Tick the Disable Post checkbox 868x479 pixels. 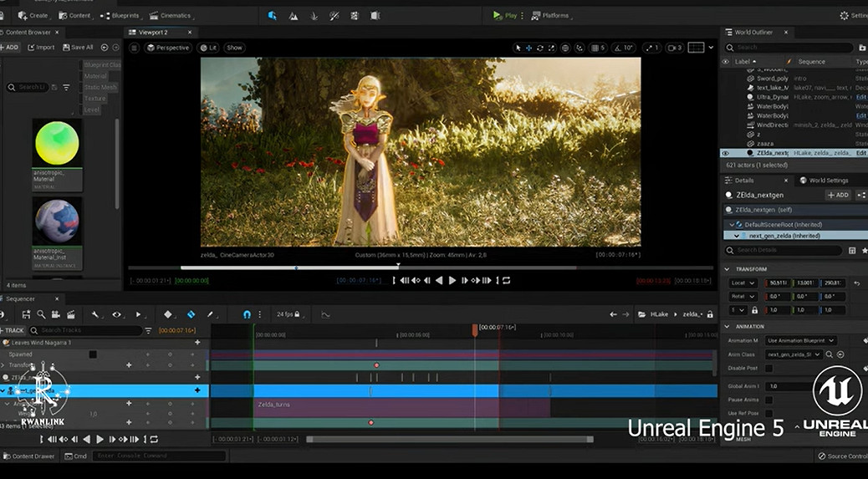(x=768, y=368)
